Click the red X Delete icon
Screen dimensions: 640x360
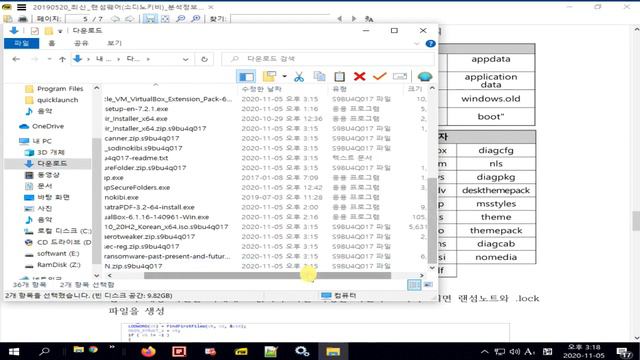tap(359, 76)
